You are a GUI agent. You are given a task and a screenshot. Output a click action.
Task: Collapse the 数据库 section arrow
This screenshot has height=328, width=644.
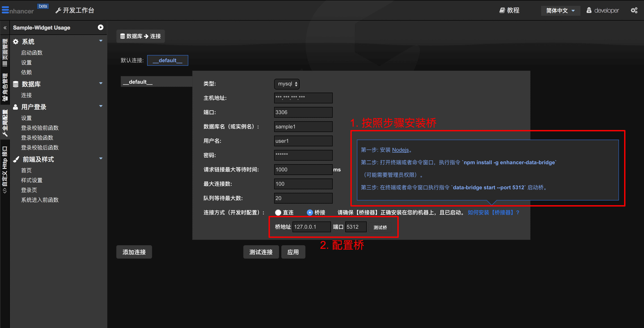(x=101, y=83)
